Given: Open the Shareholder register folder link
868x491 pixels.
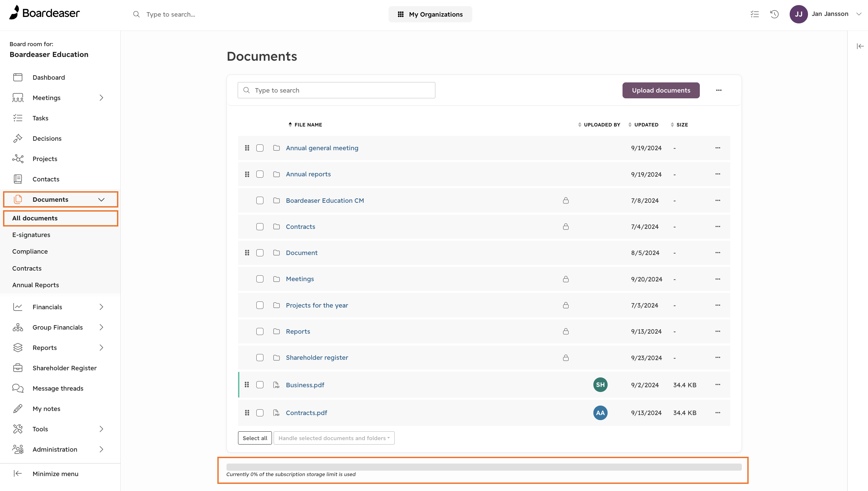Looking at the screenshot, I should coord(317,358).
